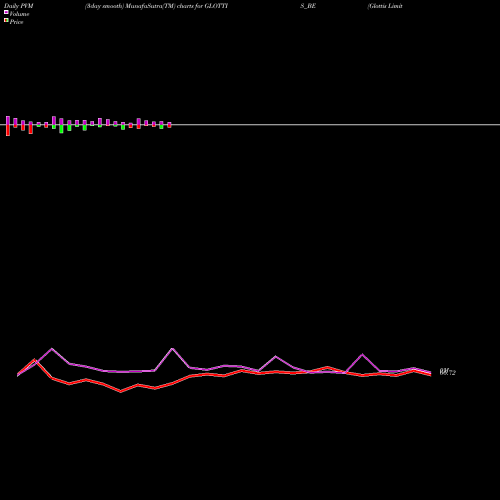Click the Daily PVM title text
The height and width of the screenshot is (500, 500).
tap(19, 6)
